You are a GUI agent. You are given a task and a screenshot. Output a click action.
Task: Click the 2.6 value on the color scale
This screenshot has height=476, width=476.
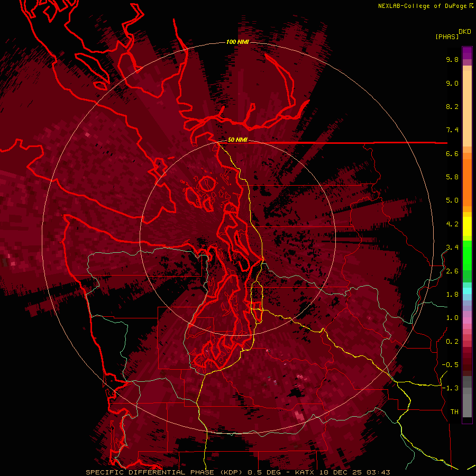(452, 271)
